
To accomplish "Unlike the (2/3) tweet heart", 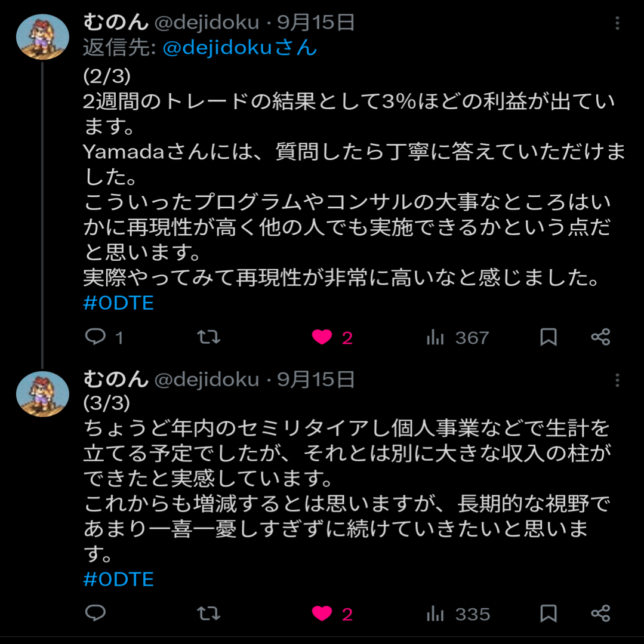I will pos(322,337).
